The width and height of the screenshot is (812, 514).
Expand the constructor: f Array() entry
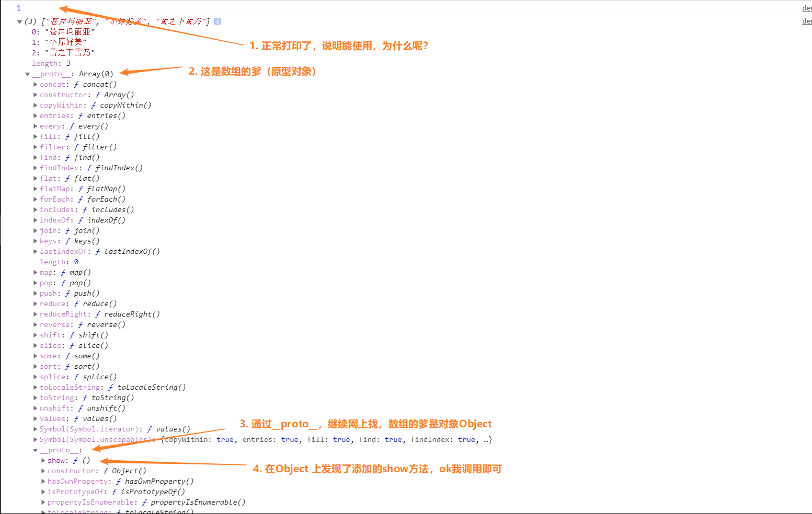pyautogui.click(x=35, y=95)
